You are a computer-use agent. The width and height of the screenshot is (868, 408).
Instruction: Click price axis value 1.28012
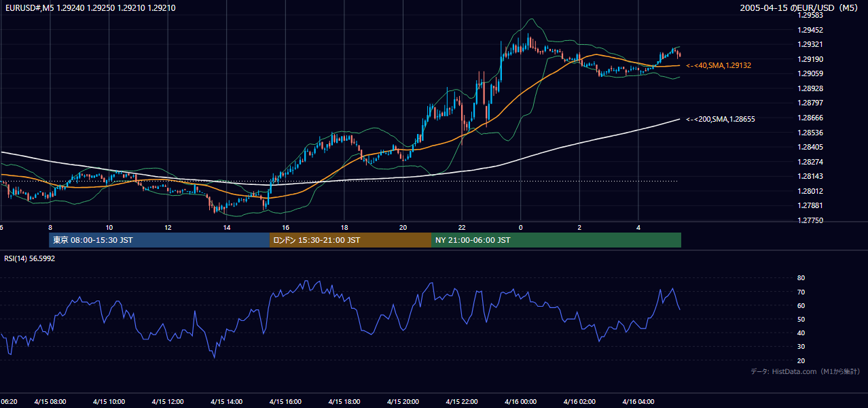[x=810, y=191]
